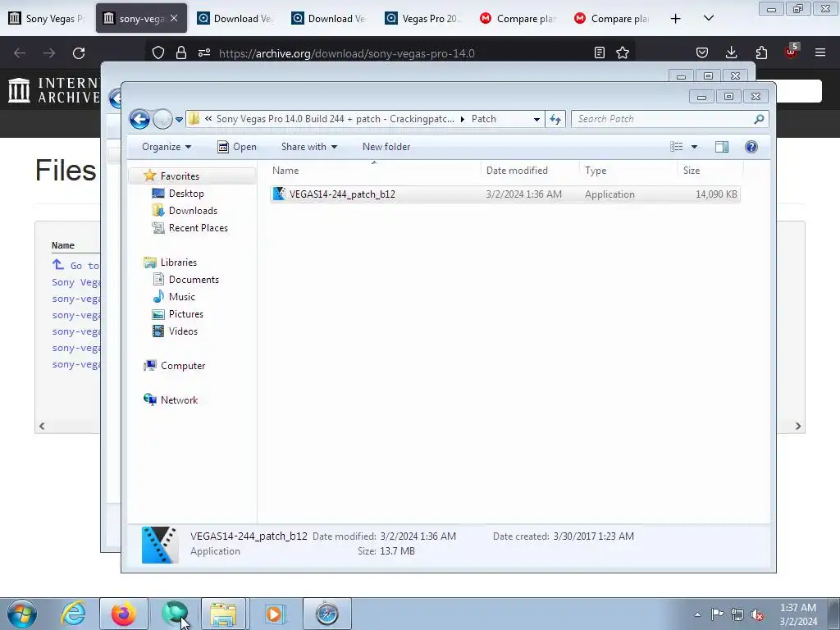Viewport: 840px width, 630px height.
Task: Open Firefox downloads panel
Action: tap(731, 52)
